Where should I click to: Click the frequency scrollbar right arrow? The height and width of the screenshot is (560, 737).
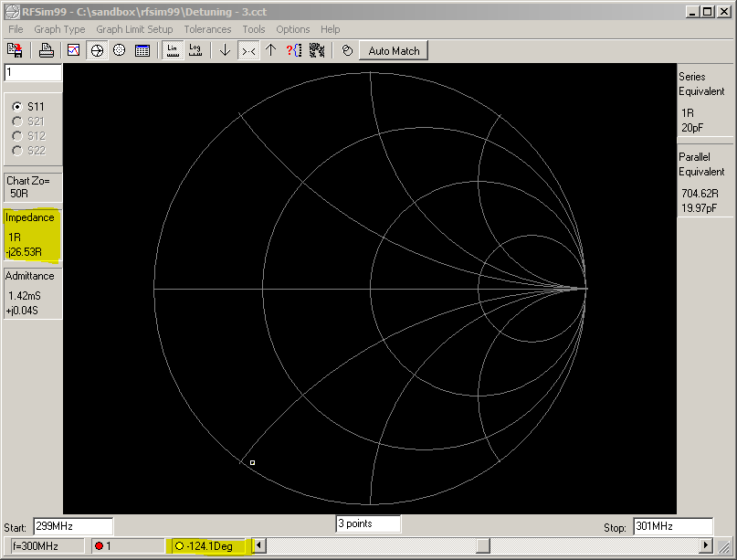[x=705, y=546]
